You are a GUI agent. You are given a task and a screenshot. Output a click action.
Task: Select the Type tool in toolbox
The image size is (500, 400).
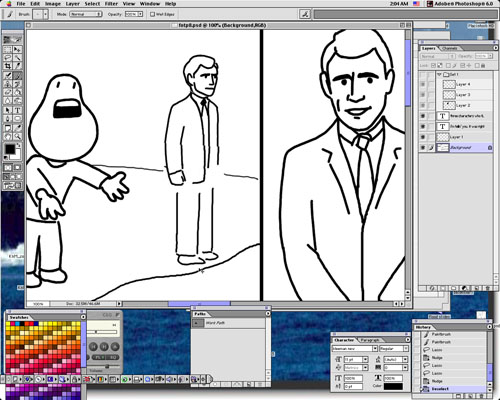(x=18, y=110)
